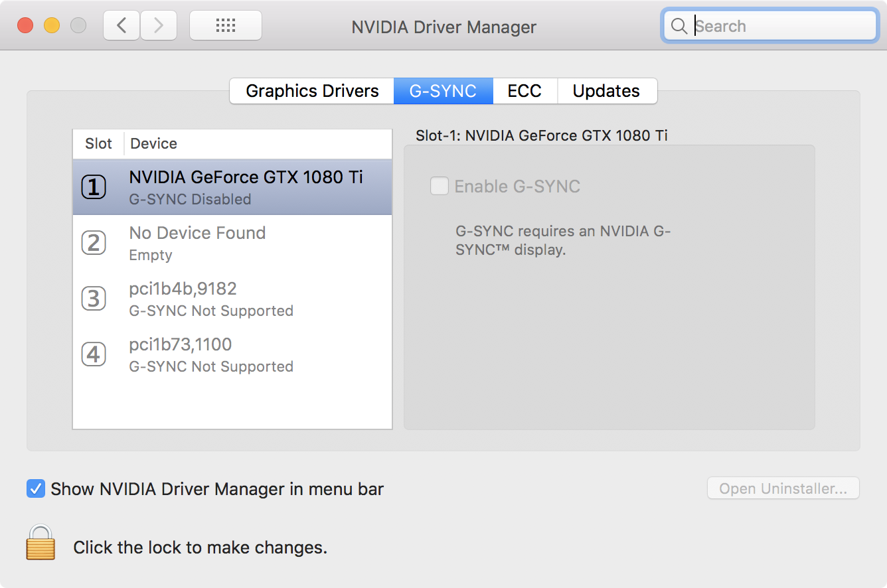Select the pci1b4b,9182 device row
887x588 pixels.
(x=246, y=299)
